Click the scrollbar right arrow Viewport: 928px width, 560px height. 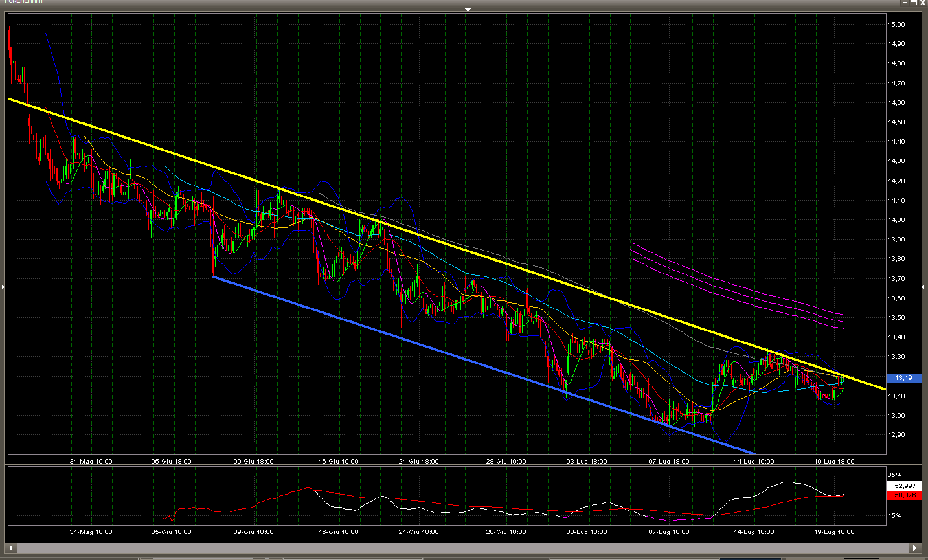(x=915, y=548)
